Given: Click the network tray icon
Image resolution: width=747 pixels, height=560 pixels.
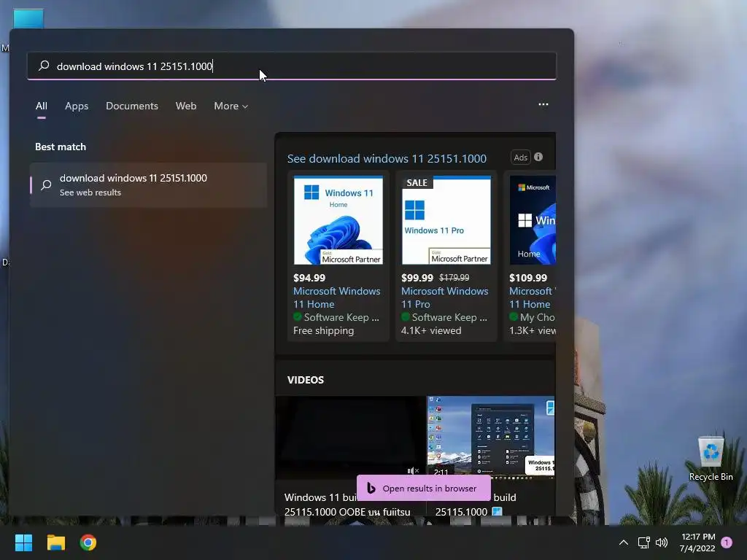Looking at the screenshot, I should (643, 542).
